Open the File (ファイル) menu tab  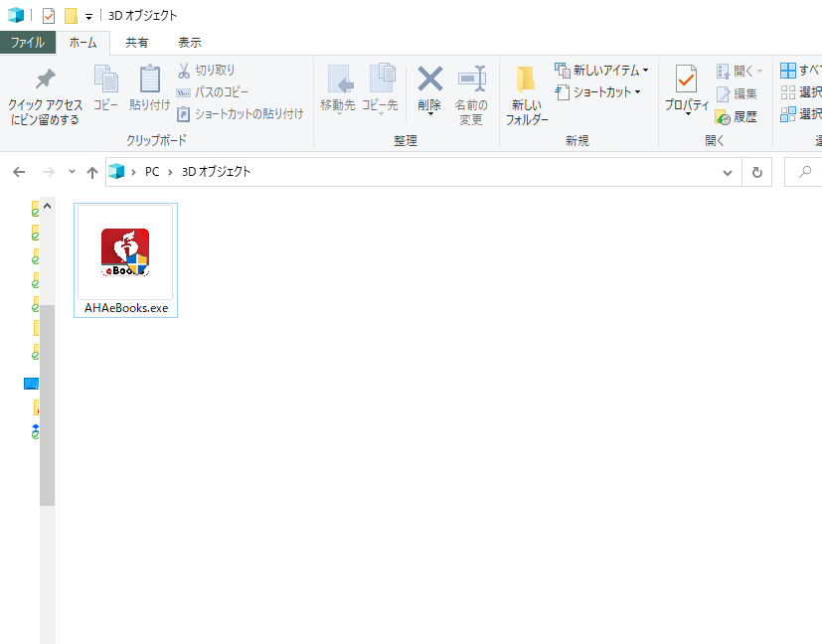(x=27, y=43)
